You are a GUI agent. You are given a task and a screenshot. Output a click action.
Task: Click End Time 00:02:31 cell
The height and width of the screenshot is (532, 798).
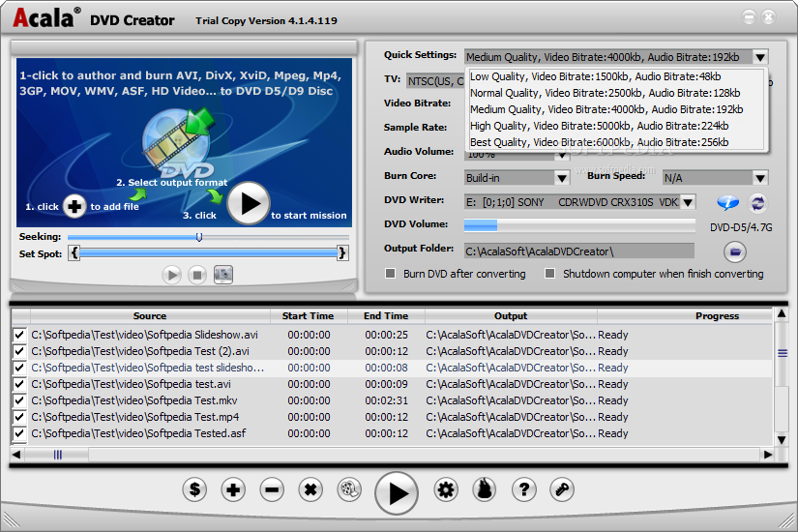click(386, 400)
